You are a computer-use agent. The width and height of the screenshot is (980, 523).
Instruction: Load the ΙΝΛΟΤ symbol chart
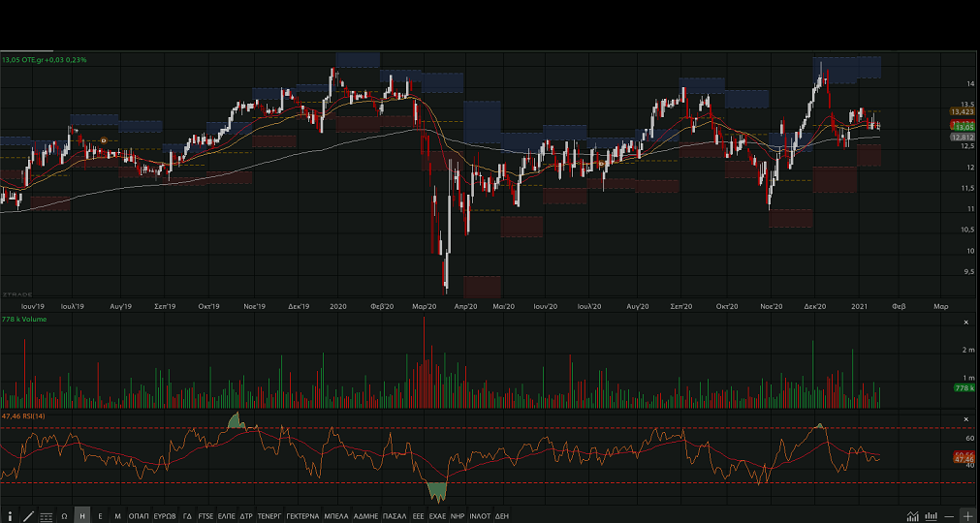click(480, 516)
